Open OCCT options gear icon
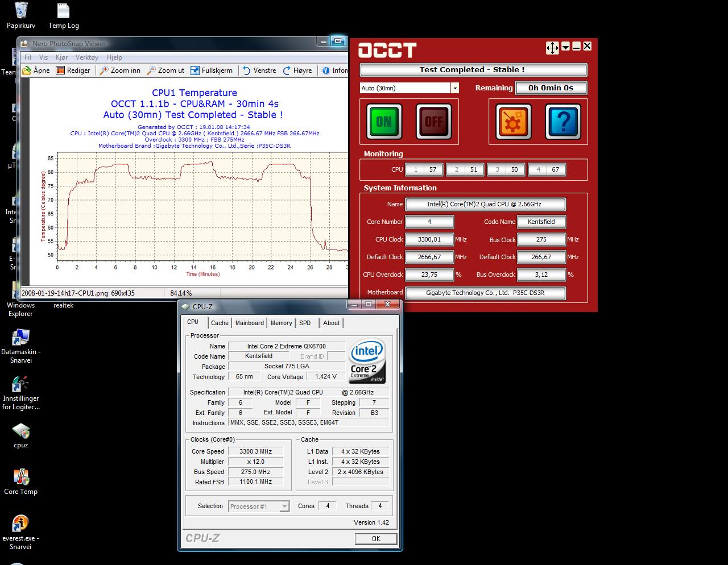 [514, 121]
